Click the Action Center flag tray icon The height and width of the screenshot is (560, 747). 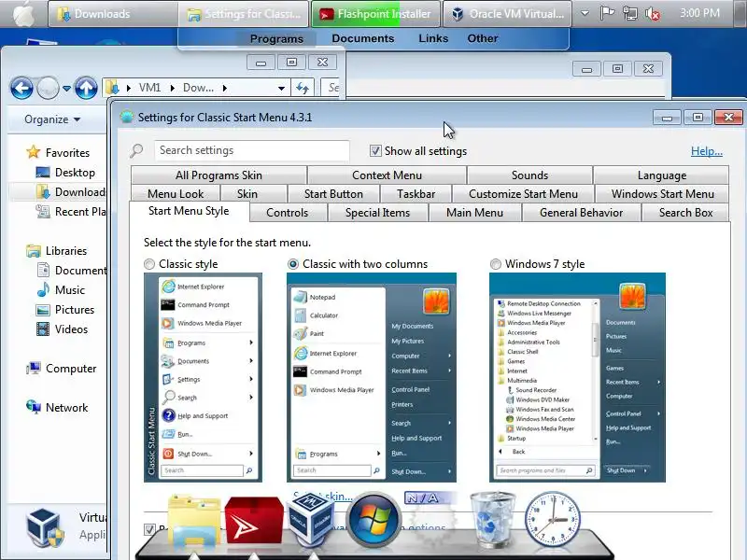pos(606,13)
